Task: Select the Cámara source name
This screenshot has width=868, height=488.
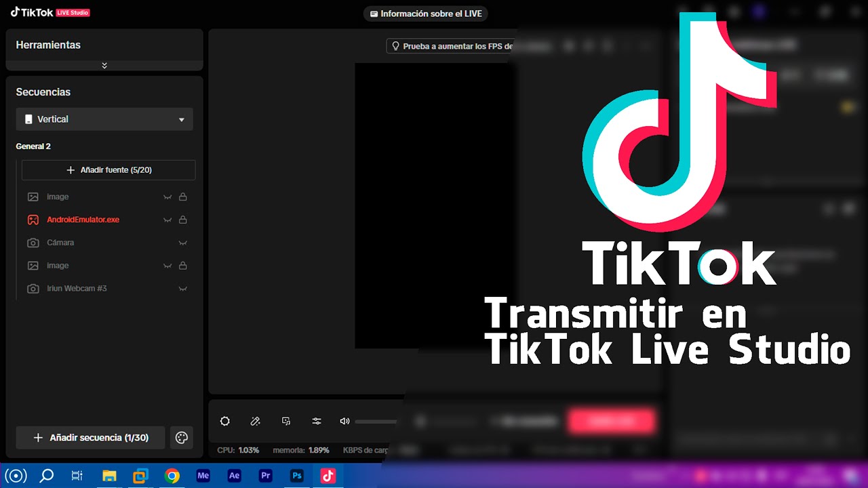Action: click(x=60, y=243)
